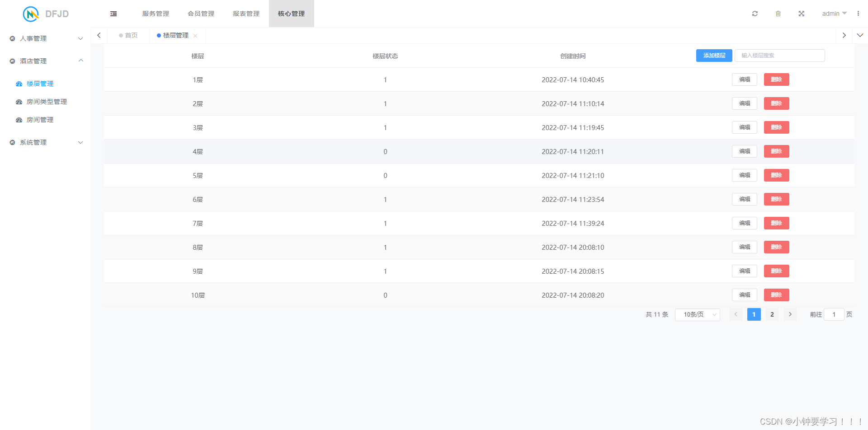The width and height of the screenshot is (868, 430).
Task: Select the 核心管理 top menu
Action: [x=291, y=14]
